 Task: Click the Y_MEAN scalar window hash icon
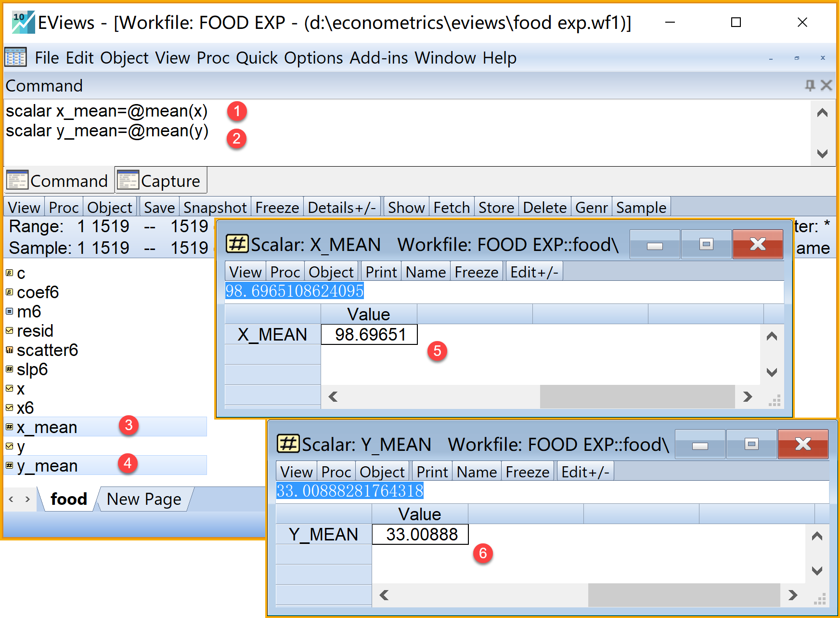(x=288, y=444)
